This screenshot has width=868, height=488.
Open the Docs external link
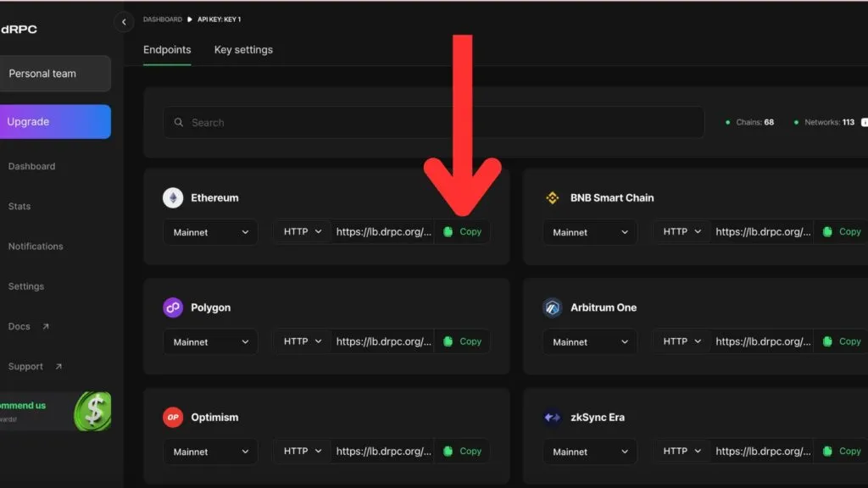pyautogui.click(x=29, y=326)
